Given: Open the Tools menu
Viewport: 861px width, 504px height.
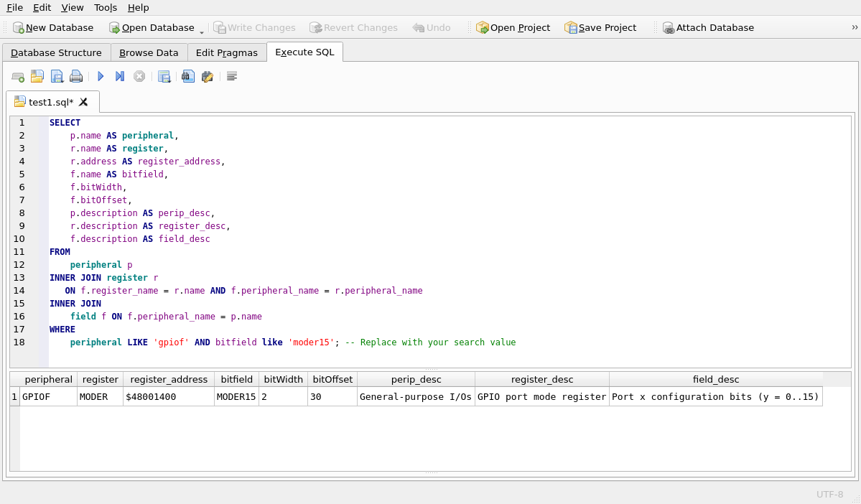Looking at the screenshot, I should (x=105, y=7).
